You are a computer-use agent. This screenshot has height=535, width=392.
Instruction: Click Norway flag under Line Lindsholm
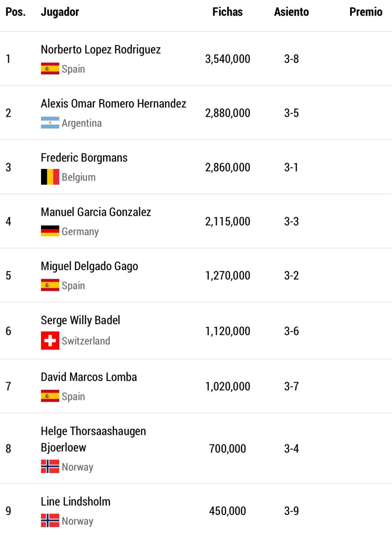coord(50,521)
